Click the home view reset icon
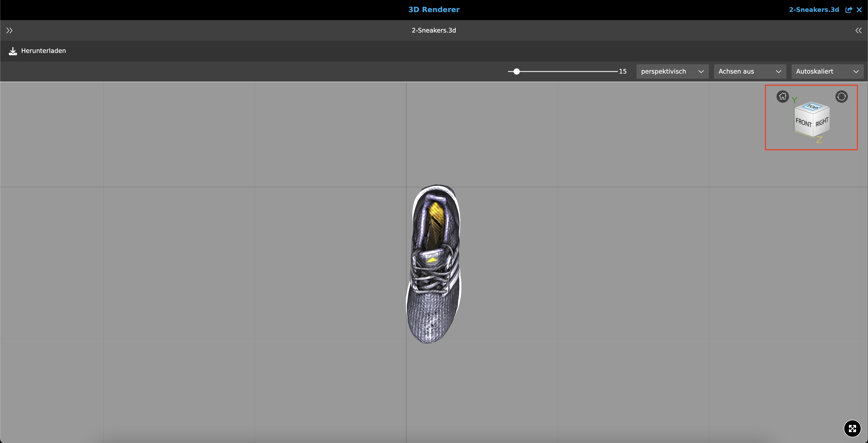 coord(782,97)
